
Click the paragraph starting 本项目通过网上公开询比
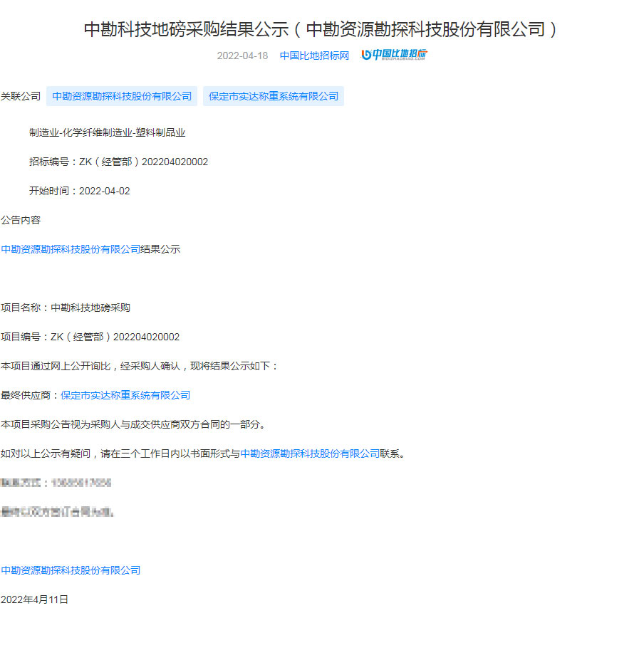coord(140,366)
